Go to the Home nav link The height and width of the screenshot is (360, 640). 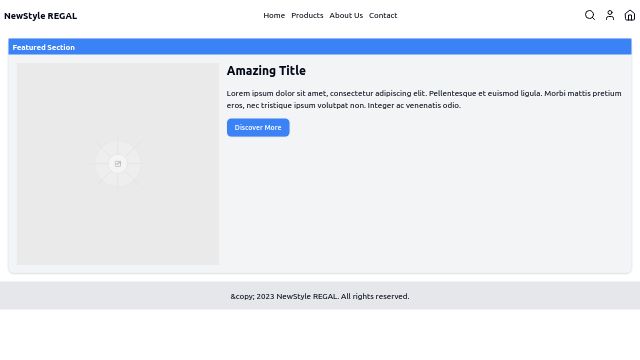(x=274, y=16)
